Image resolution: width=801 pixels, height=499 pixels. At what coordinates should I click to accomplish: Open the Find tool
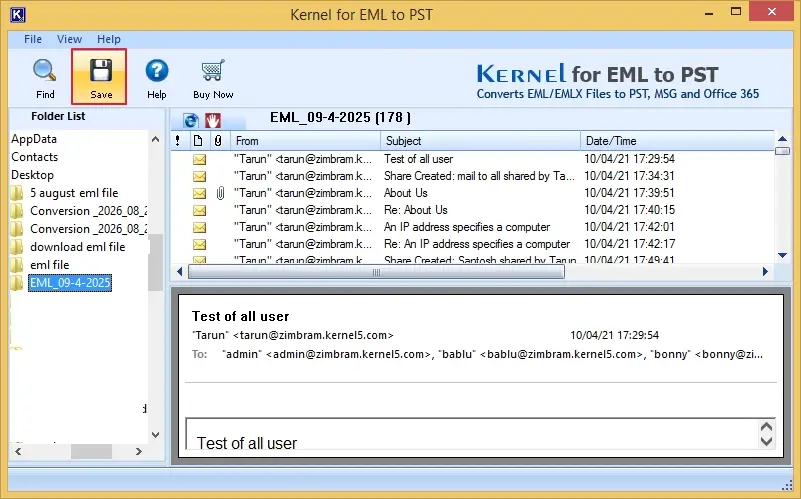click(45, 78)
